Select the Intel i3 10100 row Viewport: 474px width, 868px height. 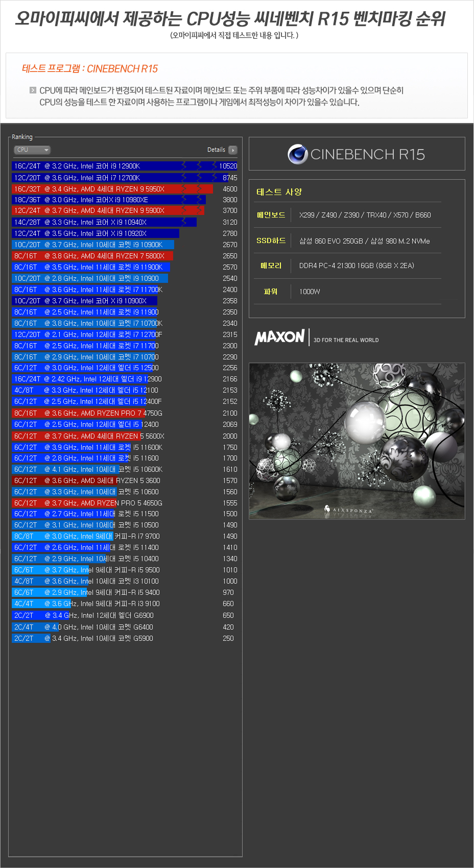pyautogui.click(x=125, y=581)
